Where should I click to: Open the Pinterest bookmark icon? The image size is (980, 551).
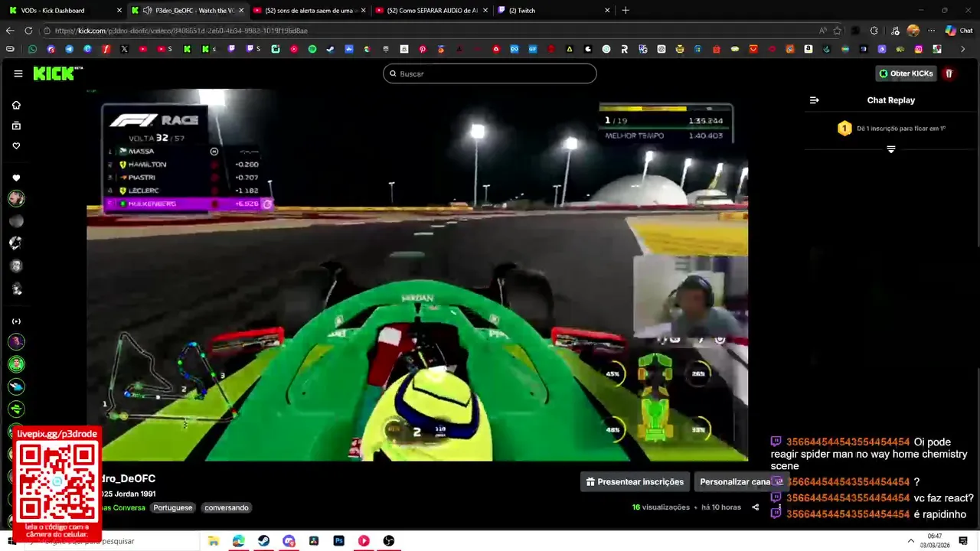tap(423, 49)
